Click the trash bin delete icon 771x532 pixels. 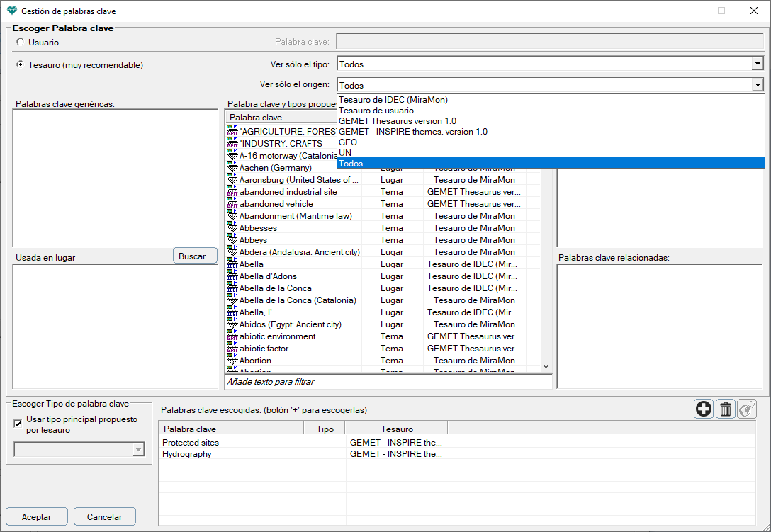(x=725, y=409)
